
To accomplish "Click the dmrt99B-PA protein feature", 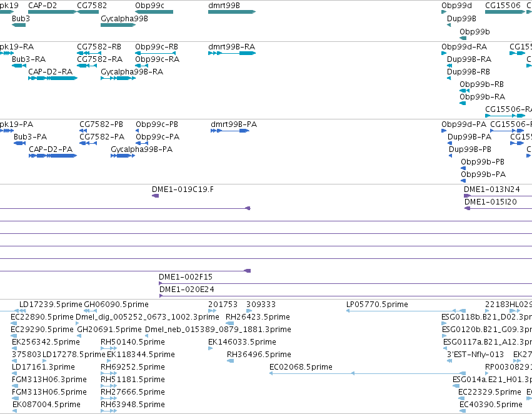I will (x=230, y=131).
